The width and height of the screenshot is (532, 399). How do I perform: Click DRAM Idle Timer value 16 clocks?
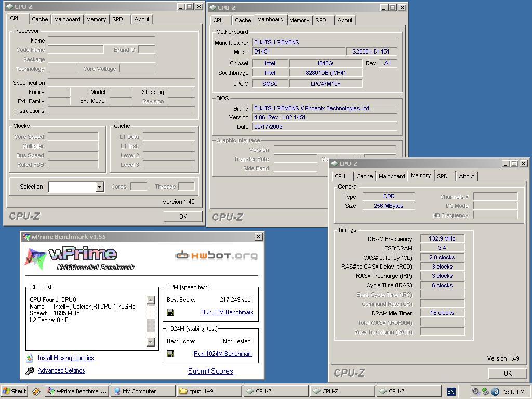(442, 313)
